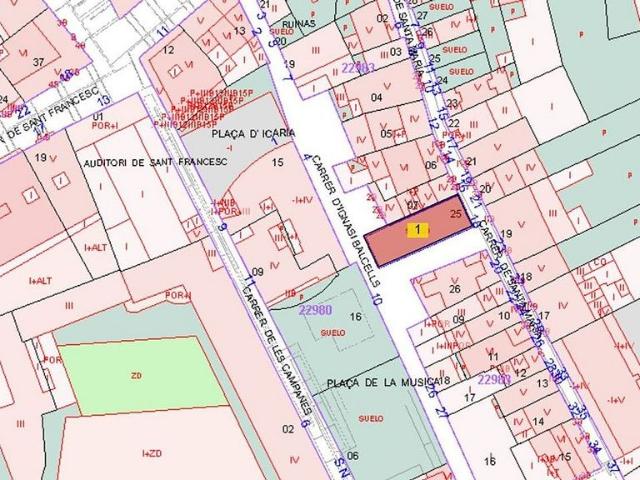Select parcel number 04
640x480 pixels.
[376, 97]
